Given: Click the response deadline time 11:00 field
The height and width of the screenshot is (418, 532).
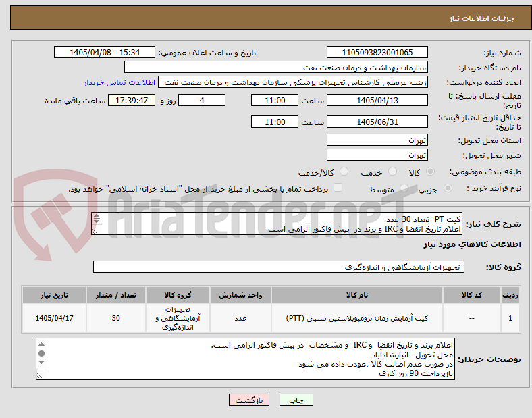Looking at the screenshot, I should coord(275,100).
